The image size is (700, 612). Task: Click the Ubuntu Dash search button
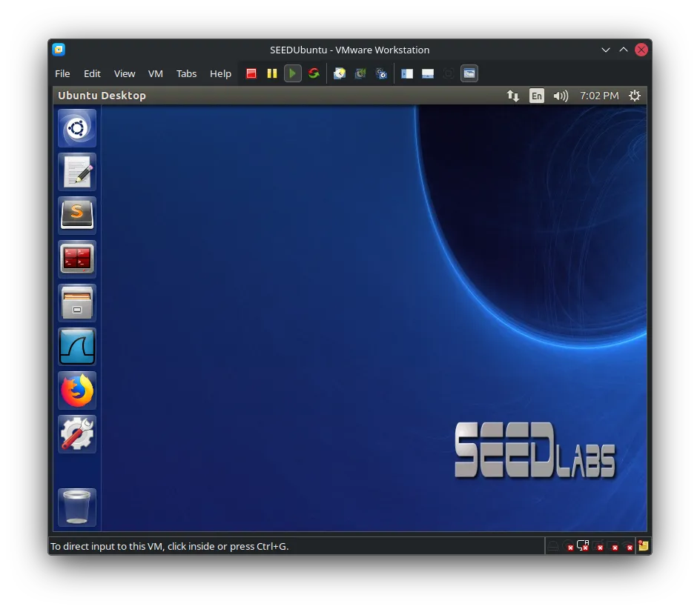point(77,128)
